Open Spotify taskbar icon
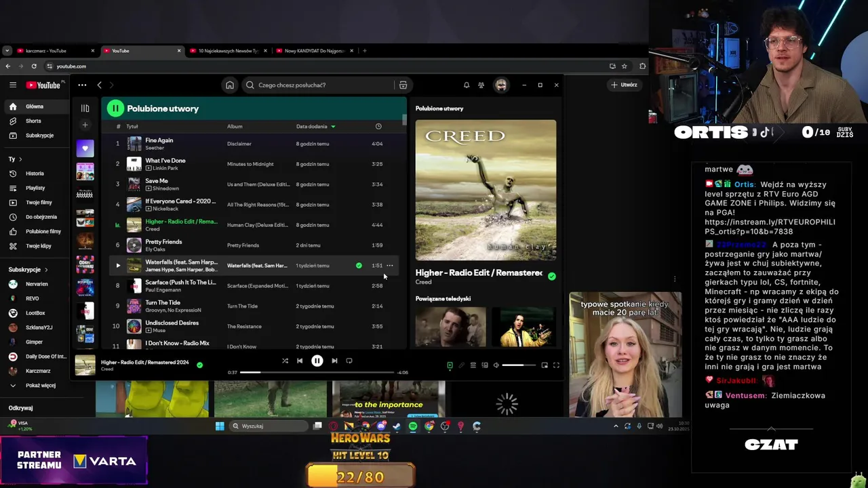The width and height of the screenshot is (868, 488). click(x=413, y=426)
